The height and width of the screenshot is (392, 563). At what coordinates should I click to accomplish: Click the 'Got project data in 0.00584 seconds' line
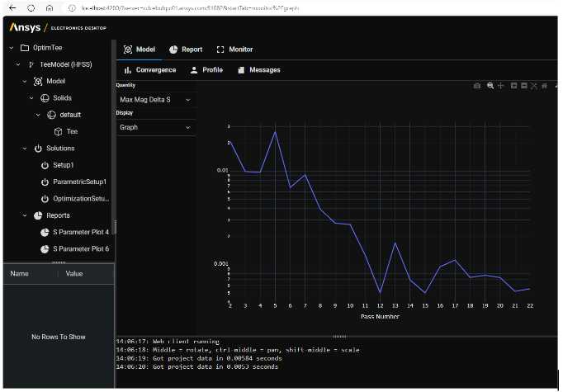coord(199,358)
